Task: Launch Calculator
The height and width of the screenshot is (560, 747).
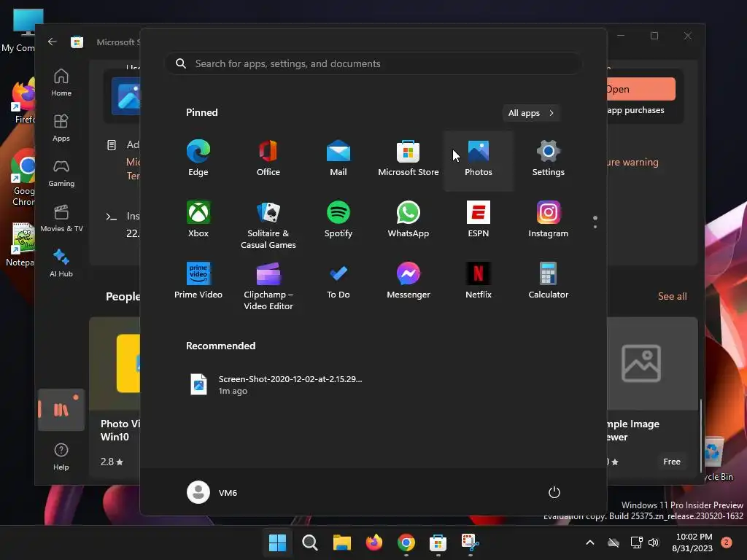Action: click(x=549, y=281)
